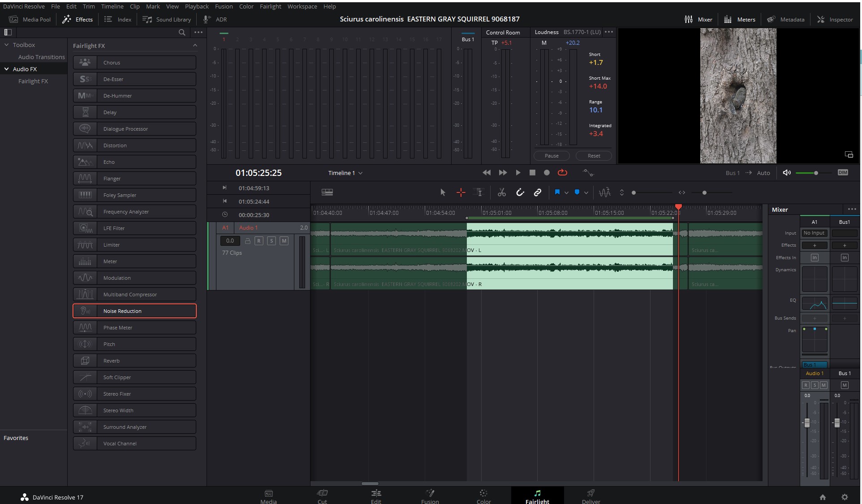
Task: Open the ADR panel
Action: click(x=215, y=19)
